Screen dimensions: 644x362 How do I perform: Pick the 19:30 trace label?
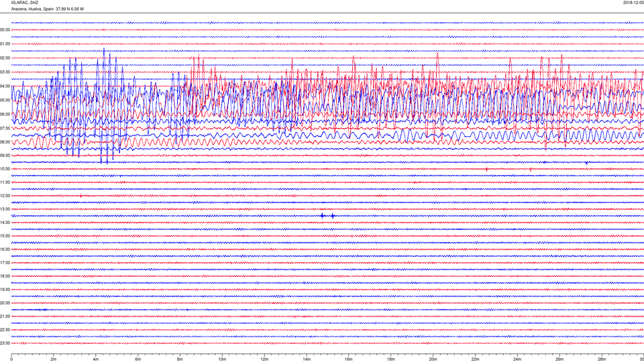tap(5, 290)
